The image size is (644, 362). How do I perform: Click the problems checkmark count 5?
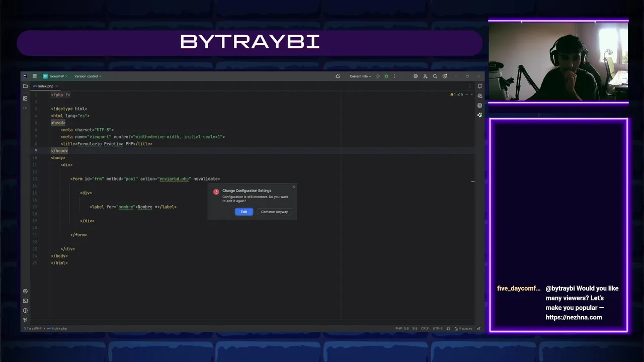click(460, 95)
